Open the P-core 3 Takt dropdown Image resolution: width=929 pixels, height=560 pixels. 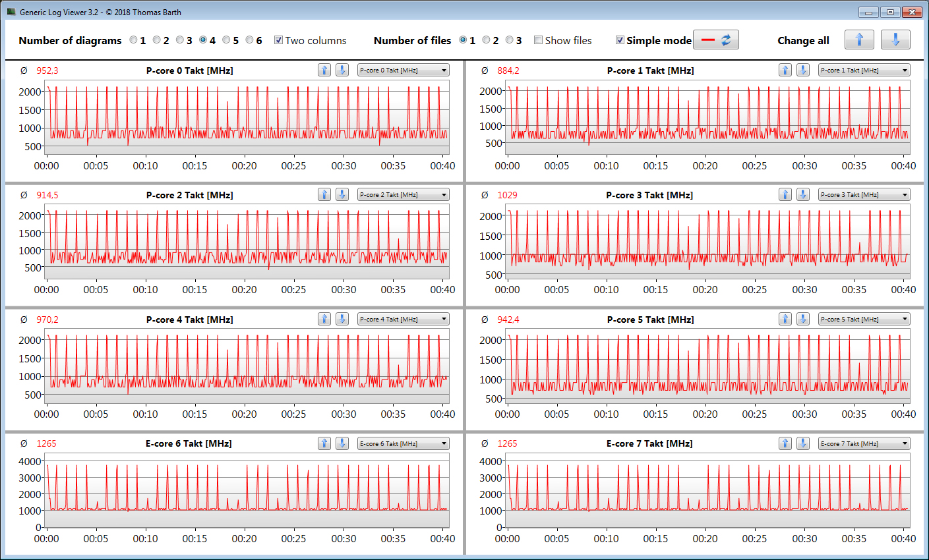point(864,194)
